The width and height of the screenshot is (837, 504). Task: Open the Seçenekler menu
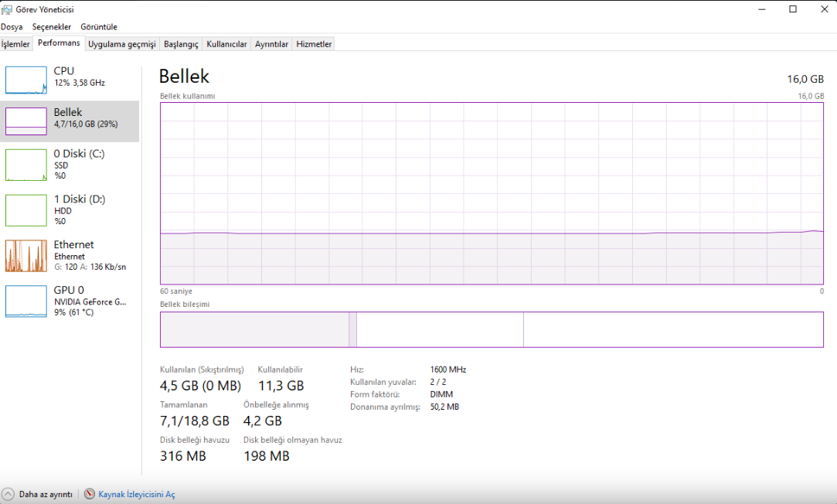point(52,27)
